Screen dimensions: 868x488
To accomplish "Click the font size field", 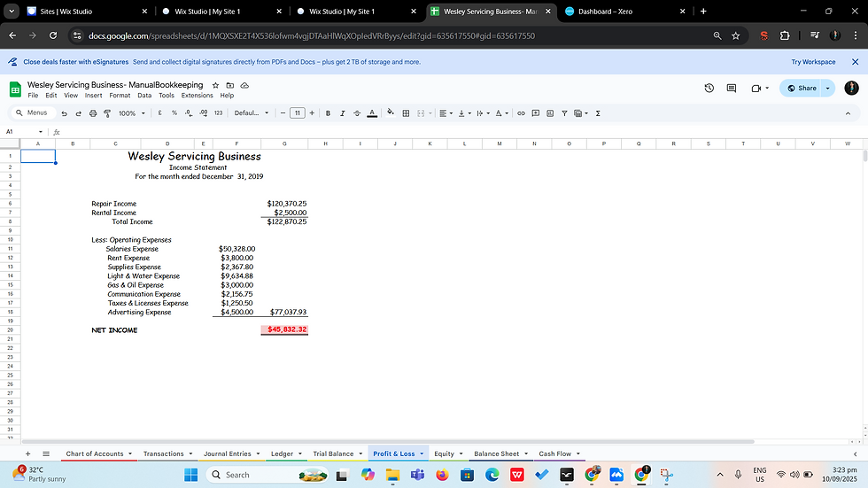I will (298, 112).
